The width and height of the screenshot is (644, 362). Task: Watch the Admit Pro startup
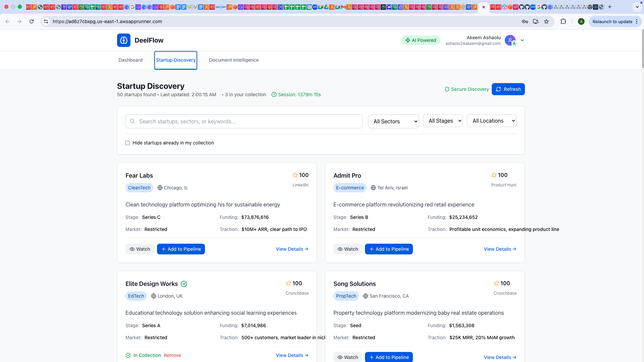(x=347, y=249)
